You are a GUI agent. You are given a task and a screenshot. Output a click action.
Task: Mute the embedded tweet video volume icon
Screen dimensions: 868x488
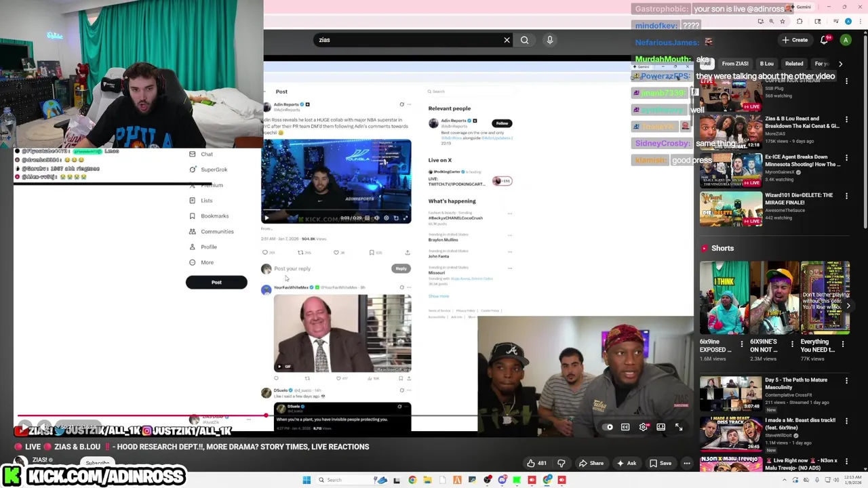(376, 218)
